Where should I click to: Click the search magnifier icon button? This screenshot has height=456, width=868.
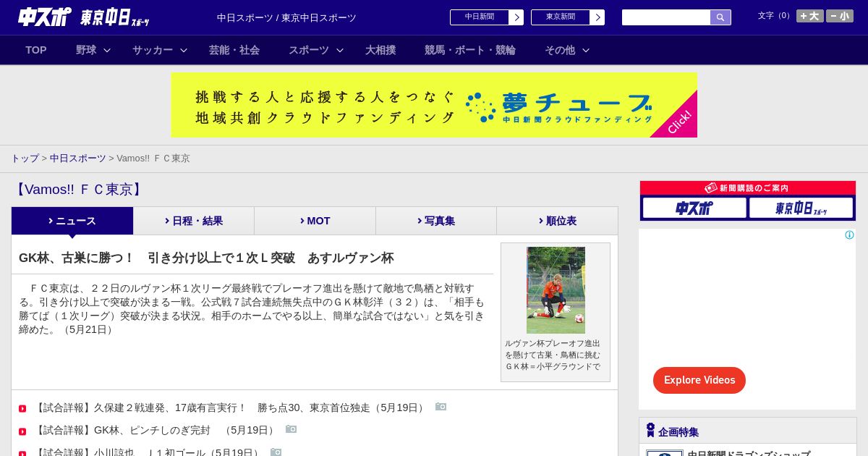pyautogui.click(x=720, y=17)
